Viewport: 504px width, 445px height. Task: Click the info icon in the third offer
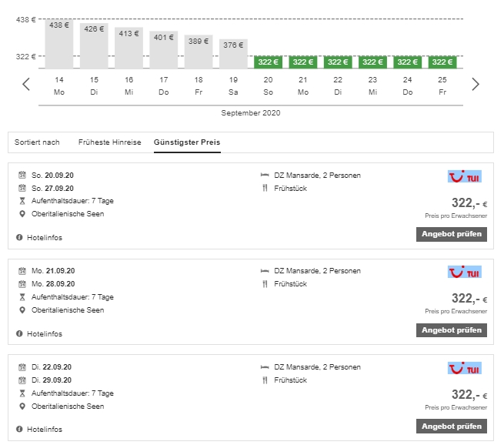point(19,430)
